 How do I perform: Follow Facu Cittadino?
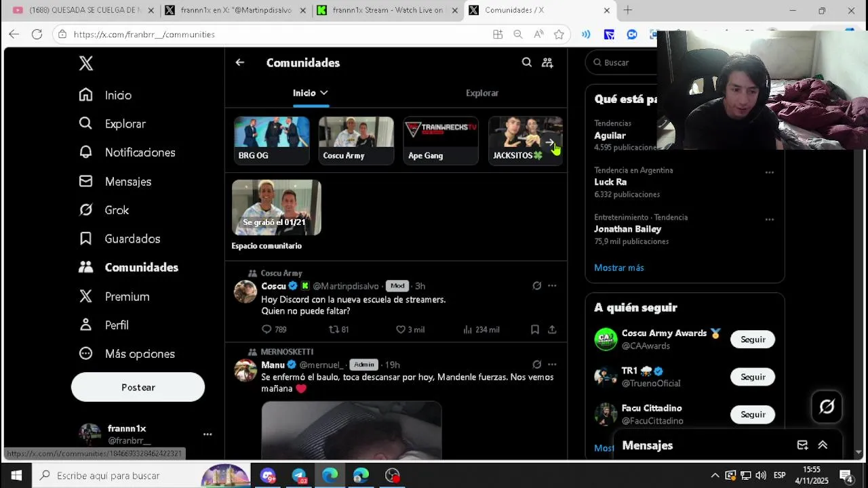coord(753,414)
